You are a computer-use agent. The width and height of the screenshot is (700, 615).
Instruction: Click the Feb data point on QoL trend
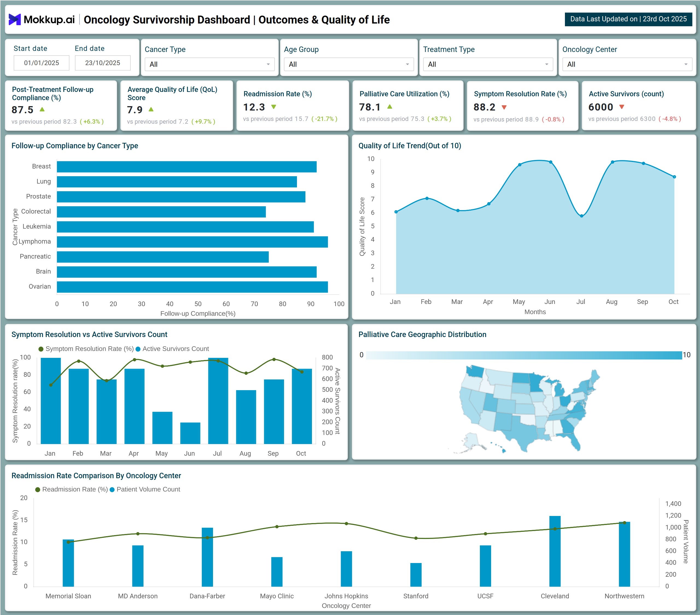tap(427, 198)
